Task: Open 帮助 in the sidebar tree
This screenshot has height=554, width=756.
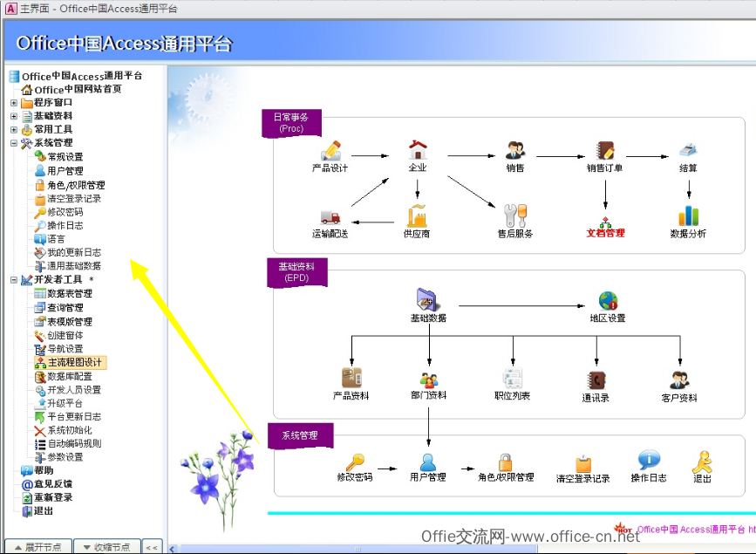Action: [x=44, y=470]
